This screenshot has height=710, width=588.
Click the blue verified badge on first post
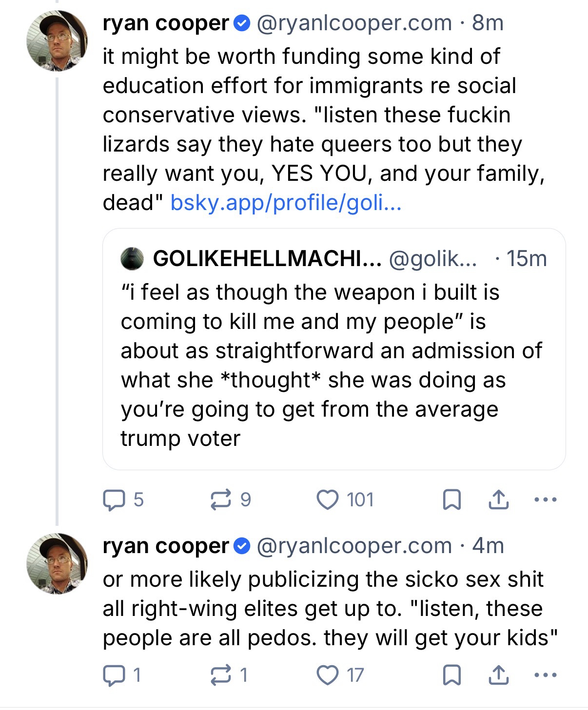242,23
